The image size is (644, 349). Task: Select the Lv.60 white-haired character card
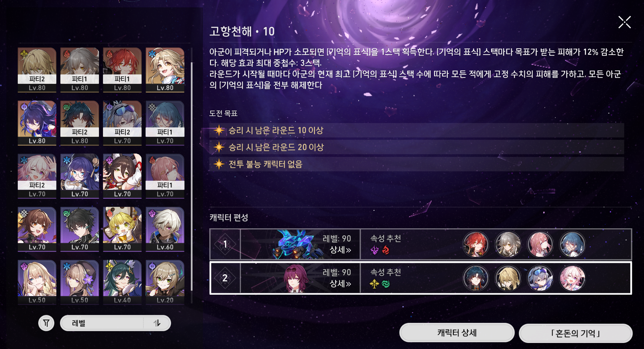pyautogui.click(x=165, y=229)
